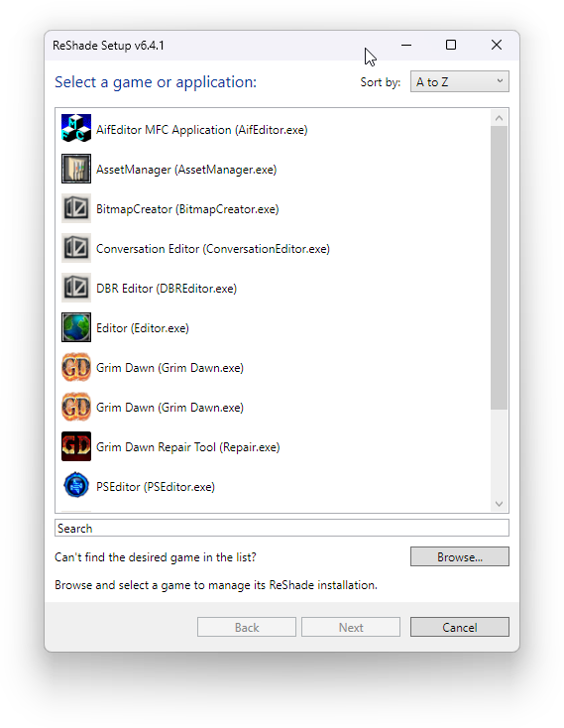Click the AssetManager folder icon
The height and width of the screenshot is (728, 564).
point(76,169)
